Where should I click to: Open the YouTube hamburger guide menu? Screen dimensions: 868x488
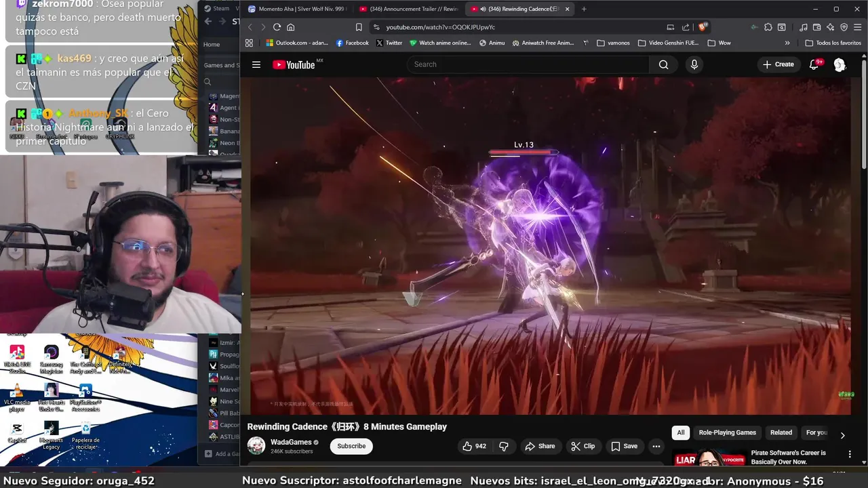click(256, 64)
